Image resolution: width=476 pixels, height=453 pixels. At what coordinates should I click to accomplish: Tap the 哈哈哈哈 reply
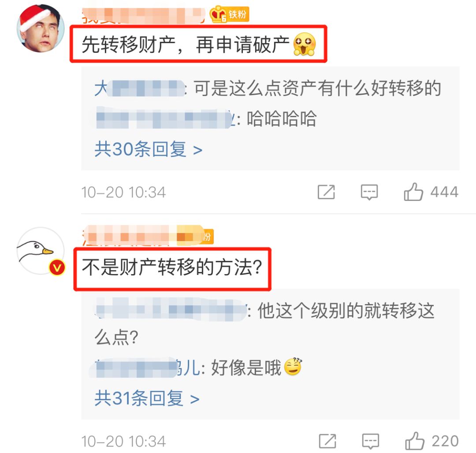point(206,119)
